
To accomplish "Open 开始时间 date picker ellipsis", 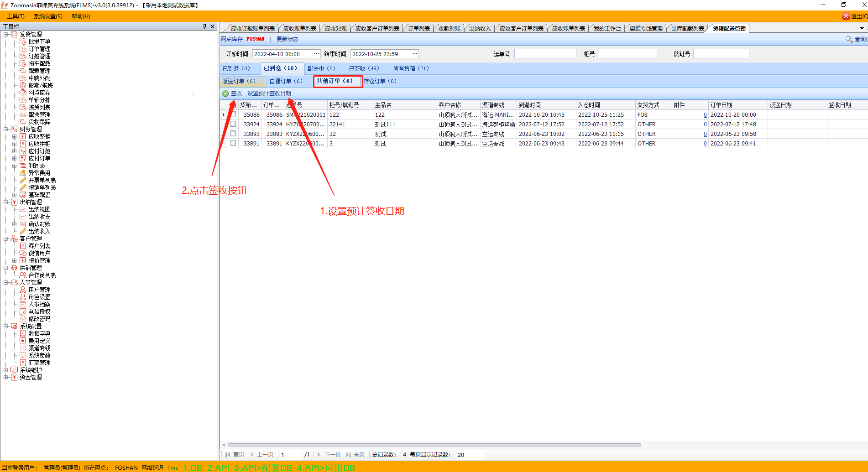I will (x=317, y=54).
